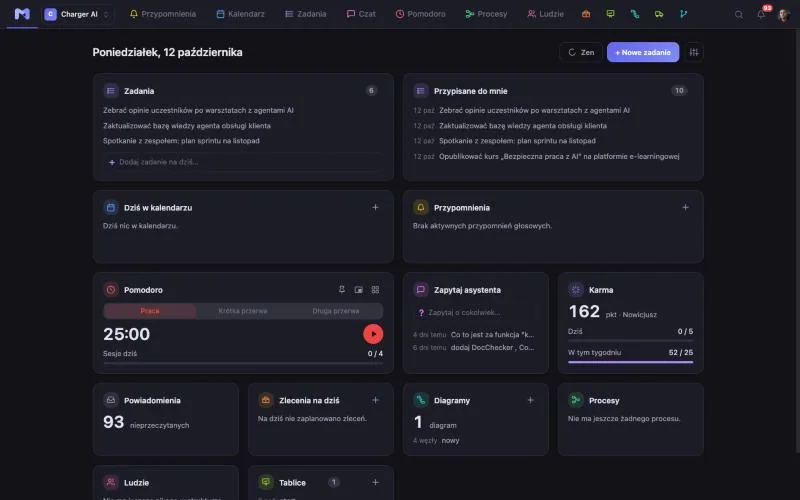Click the Nowe zadanie button
This screenshot has height=500, width=800.
point(643,52)
